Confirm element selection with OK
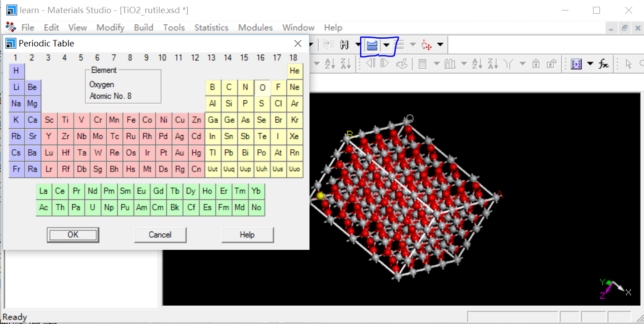644x324 pixels. 73,234
